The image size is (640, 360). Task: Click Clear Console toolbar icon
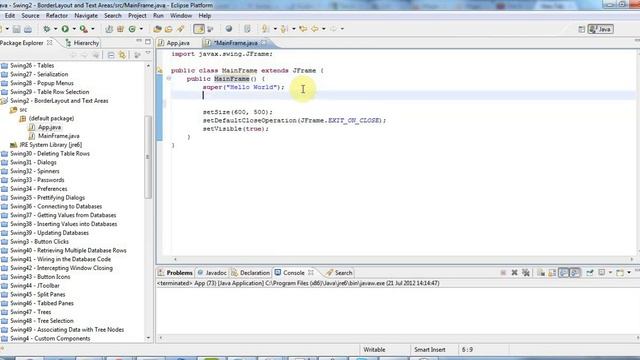click(x=541, y=273)
